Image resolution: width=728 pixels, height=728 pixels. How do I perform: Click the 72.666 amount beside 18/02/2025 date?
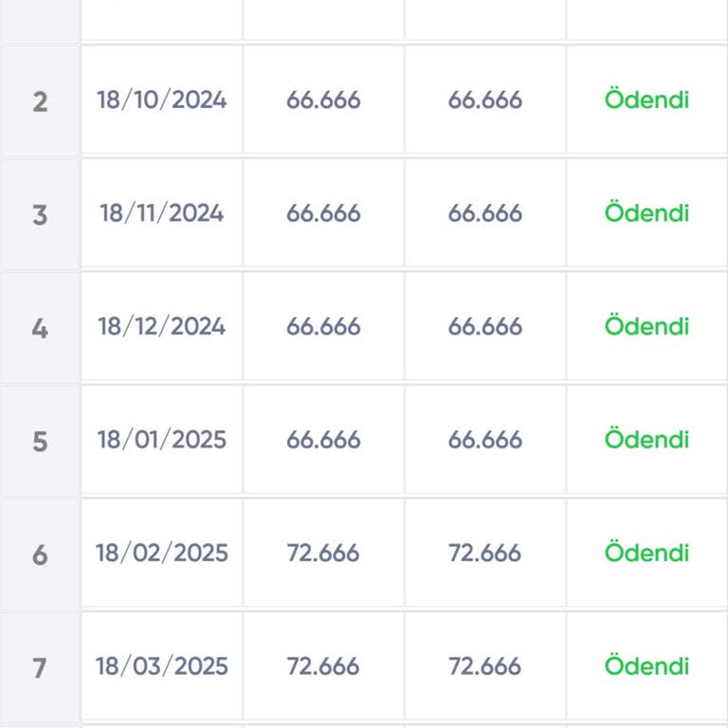(323, 553)
